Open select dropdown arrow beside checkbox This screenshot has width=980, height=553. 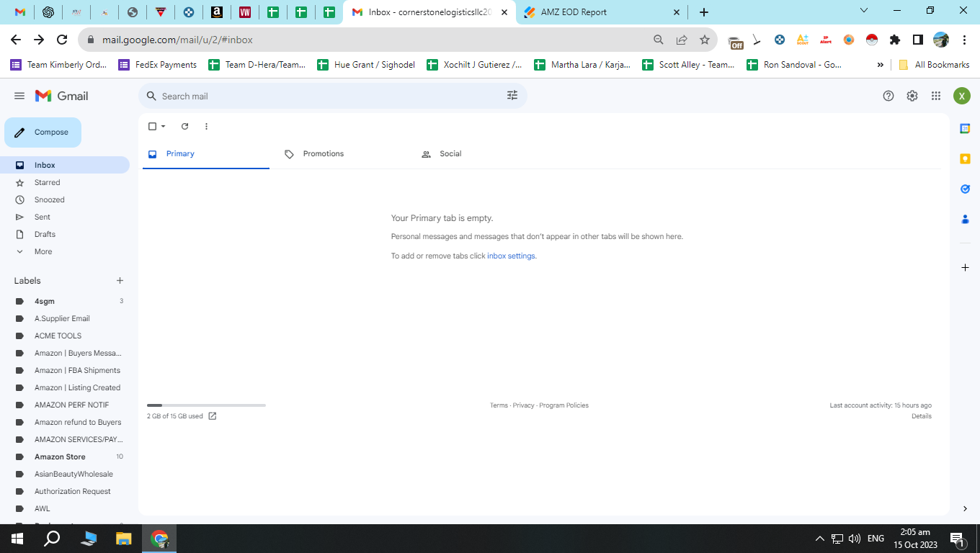164,126
